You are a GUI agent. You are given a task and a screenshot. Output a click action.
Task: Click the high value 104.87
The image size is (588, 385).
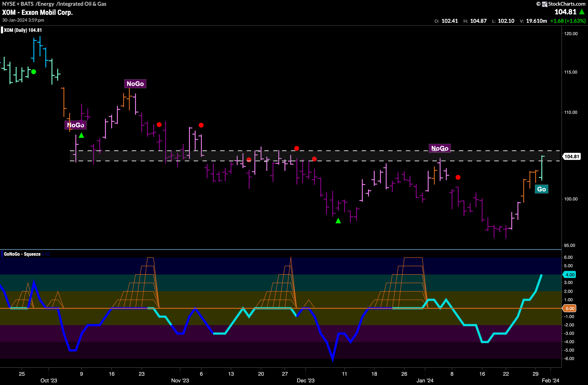click(x=478, y=21)
